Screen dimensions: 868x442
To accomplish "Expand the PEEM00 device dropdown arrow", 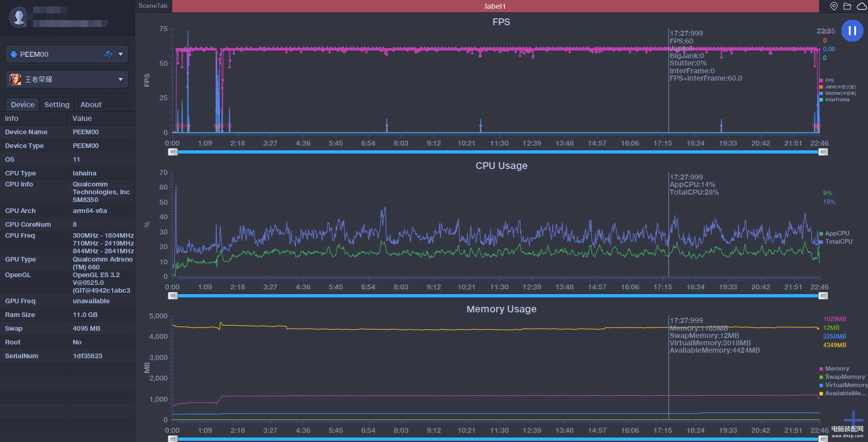I will click(120, 54).
